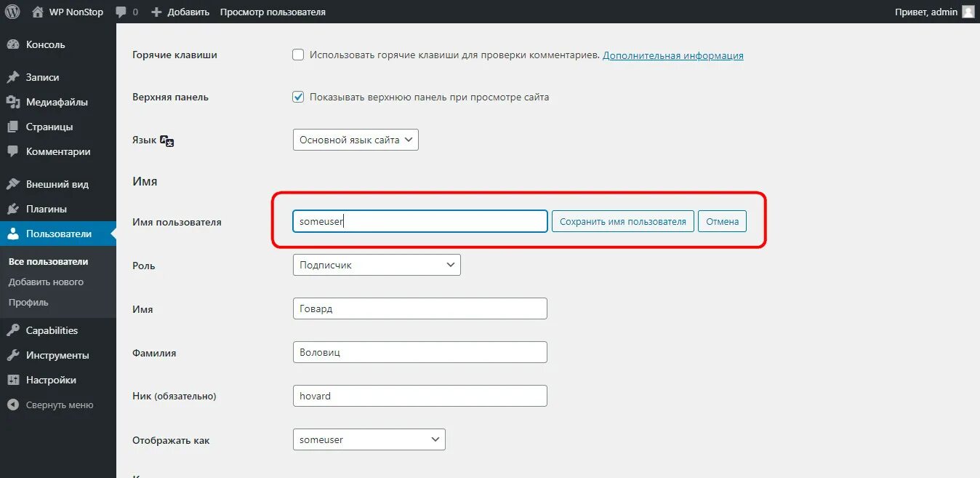Open the Дополнительная информация link
The height and width of the screenshot is (478, 980).
coord(673,55)
